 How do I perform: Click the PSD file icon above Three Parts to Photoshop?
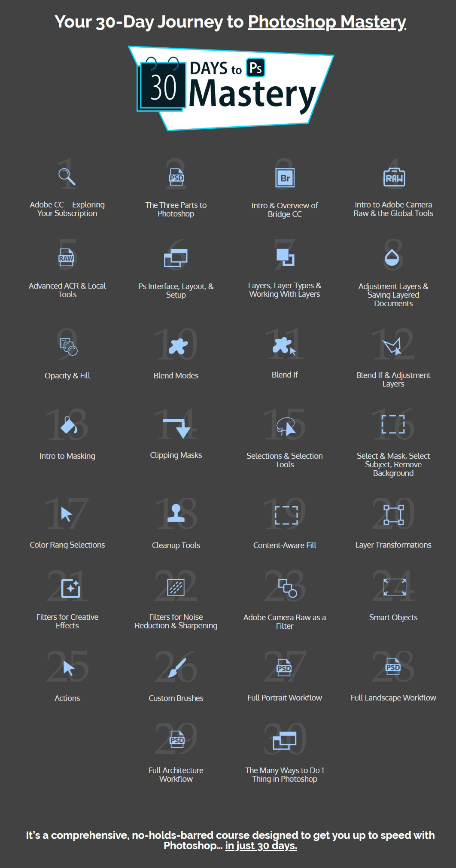click(176, 177)
